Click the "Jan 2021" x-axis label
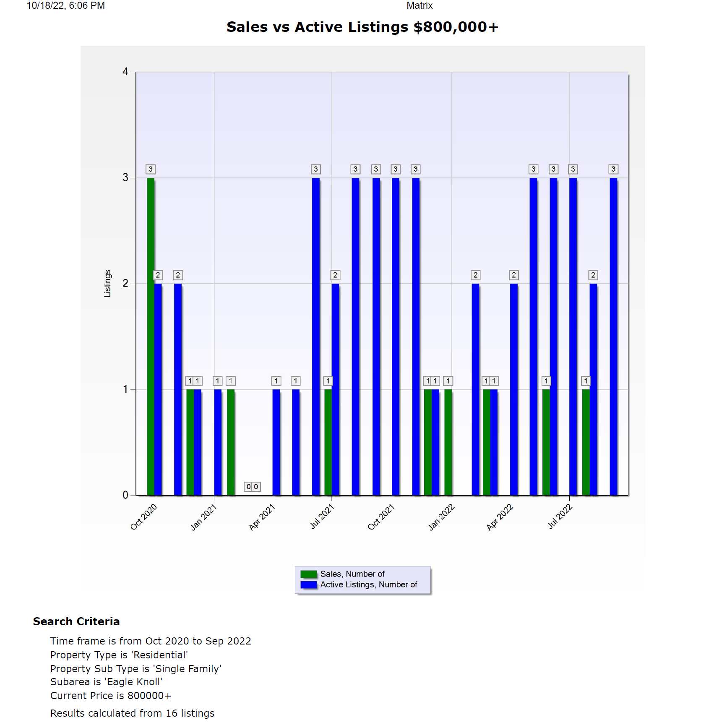The width and height of the screenshot is (727, 728). tap(203, 517)
